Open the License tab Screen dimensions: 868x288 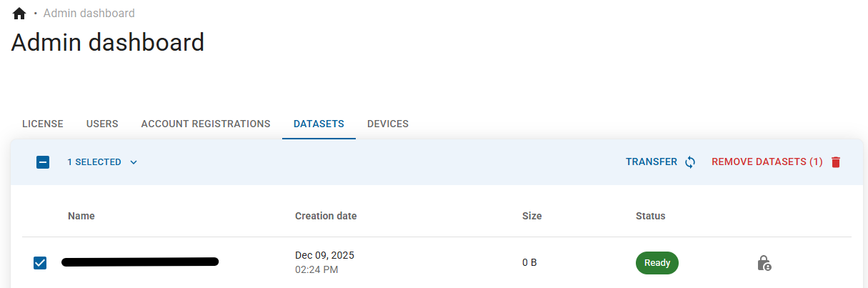point(43,124)
